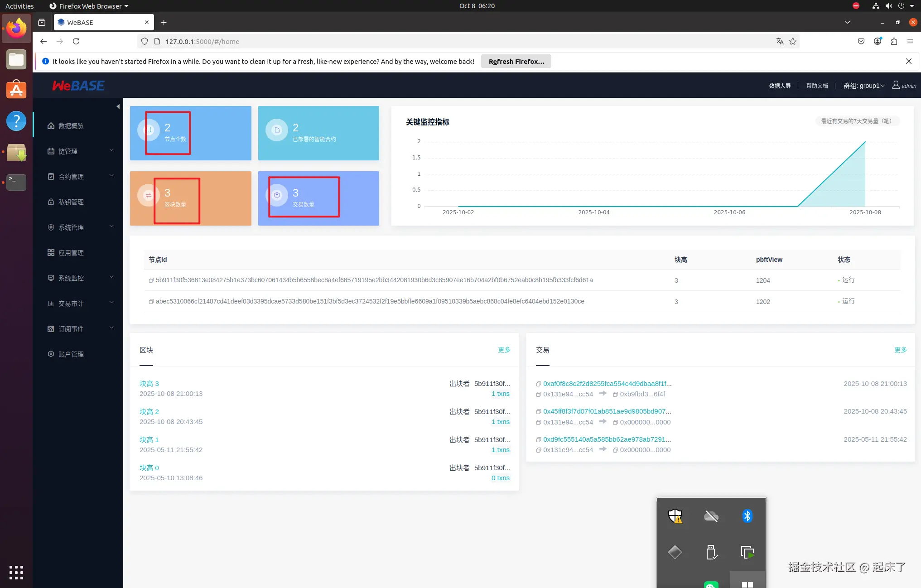Collapse the sidebar with the arrow icon
Viewport: 921px width, 588px height.
tap(118, 107)
